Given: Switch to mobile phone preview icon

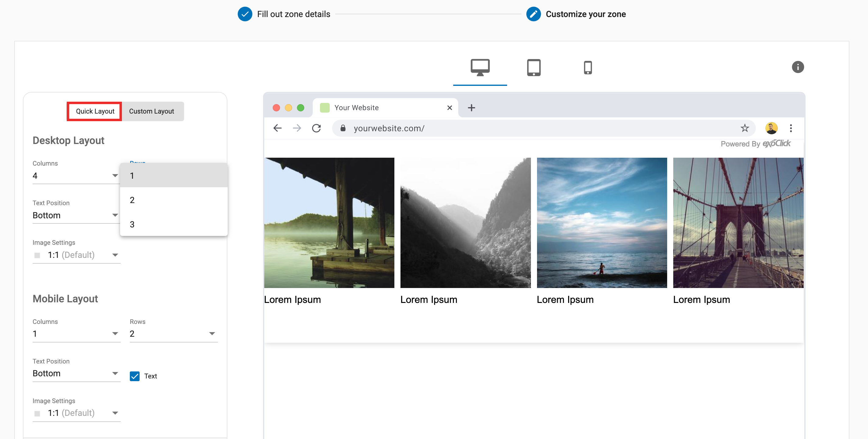Looking at the screenshot, I should click(x=587, y=68).
